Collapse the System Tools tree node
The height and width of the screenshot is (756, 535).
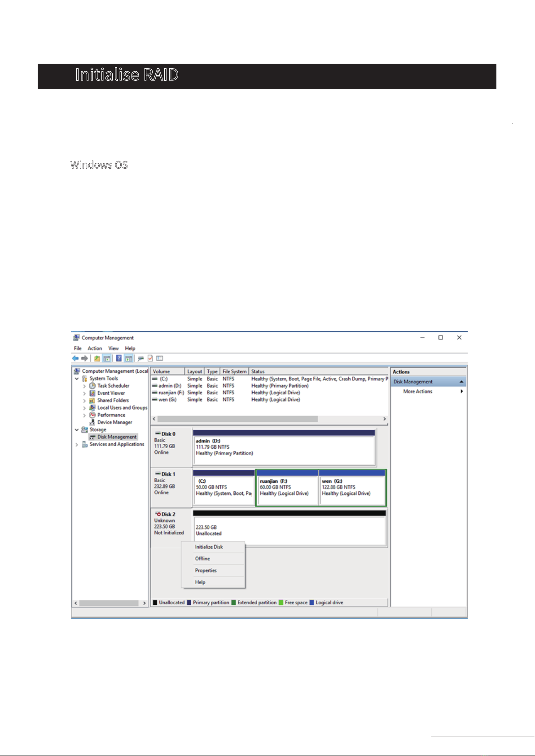coord(77,379)
